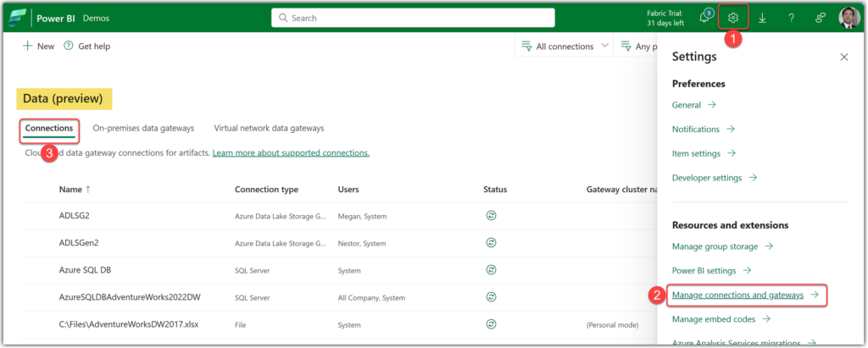
Task: Click status icon for AzureSQLDBAdventureWorks2022DW row
Action: pos(491,297)
